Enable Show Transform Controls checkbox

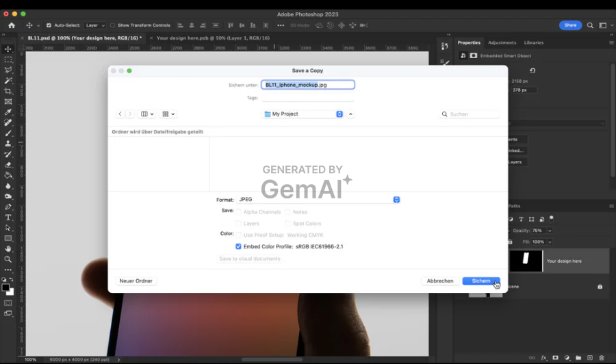coord(112,25)
